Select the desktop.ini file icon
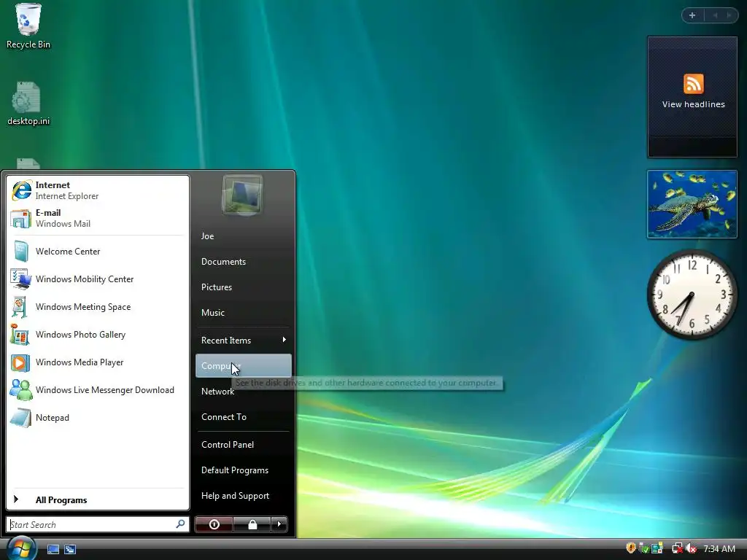This screenshot has width=747, height=560. [x=28, y=104]
